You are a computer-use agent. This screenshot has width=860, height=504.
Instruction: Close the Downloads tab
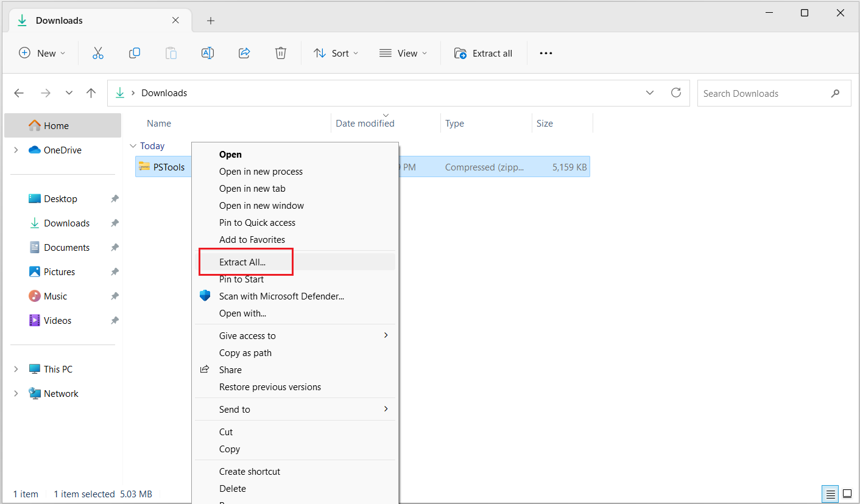tap(175, 20)
